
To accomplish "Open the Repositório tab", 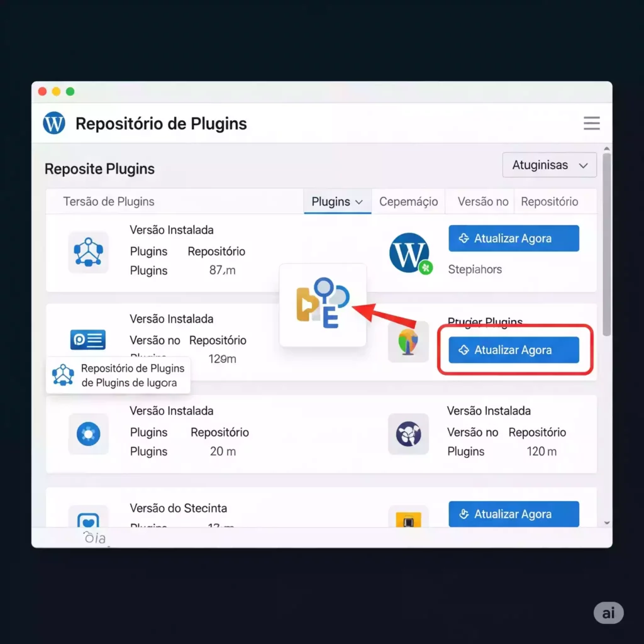I will point(549,202).
